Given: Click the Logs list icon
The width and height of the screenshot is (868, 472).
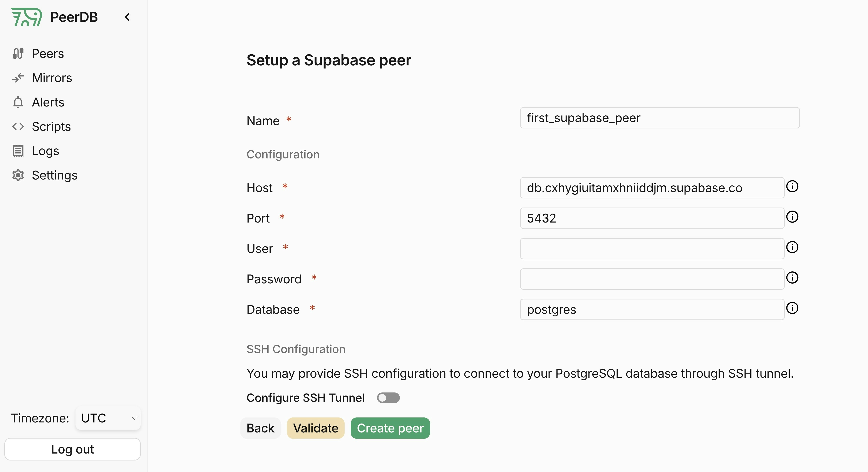Looking at the screenshot, I should click(x=18, y=151).
